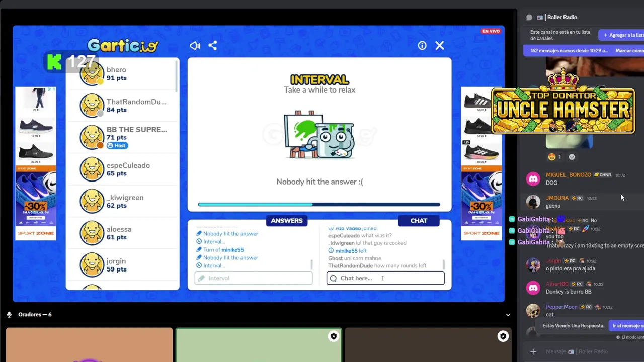Click the chat bubble icon beside Roller Radio
Screen dimensions: 644x362
tap(529, 17)
